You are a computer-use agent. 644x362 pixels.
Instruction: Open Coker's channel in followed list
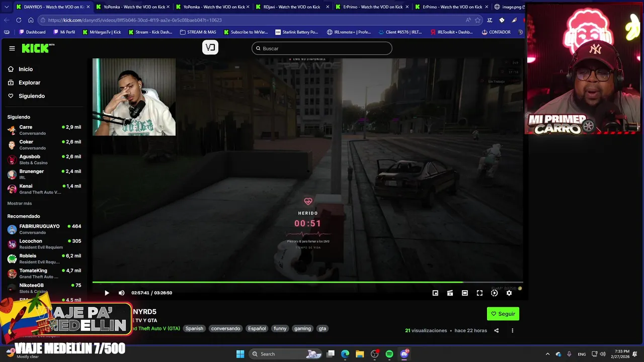pyautogui.click(x=44, y=145)
